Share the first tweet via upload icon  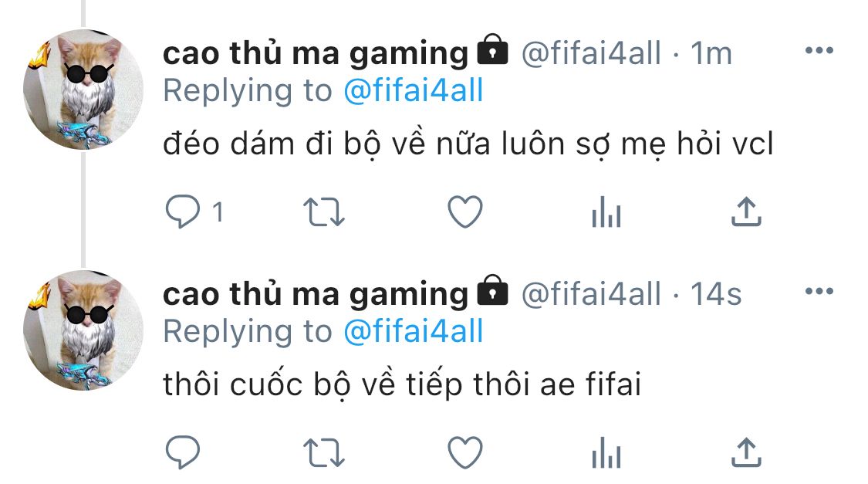click(x=746, y=212)
